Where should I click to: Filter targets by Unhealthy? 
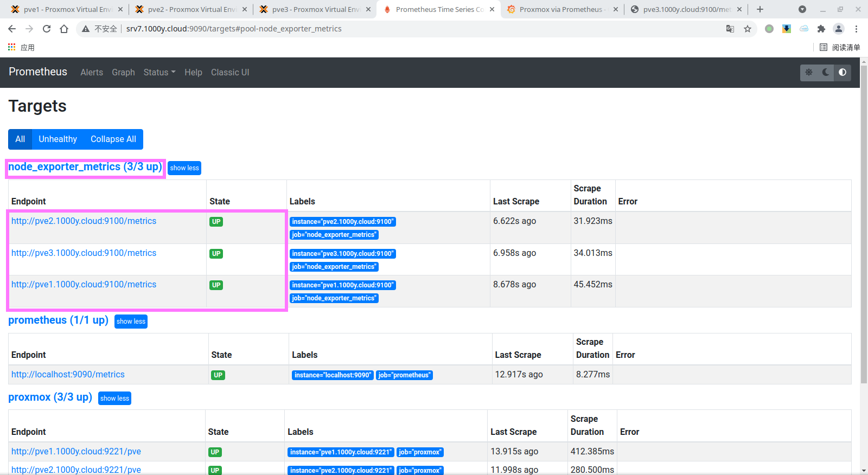point(58,139)
